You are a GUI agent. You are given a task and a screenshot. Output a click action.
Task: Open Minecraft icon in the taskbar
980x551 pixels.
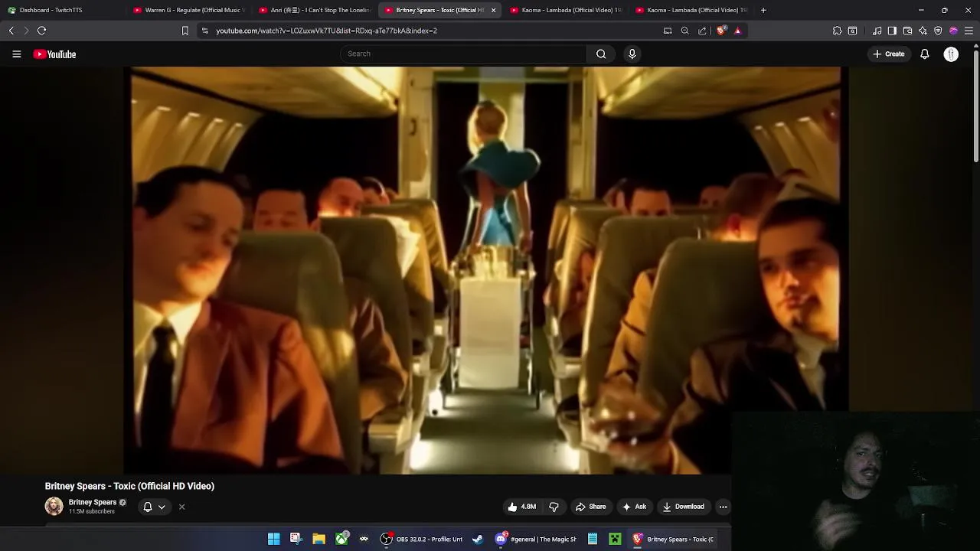click(615, 539)
